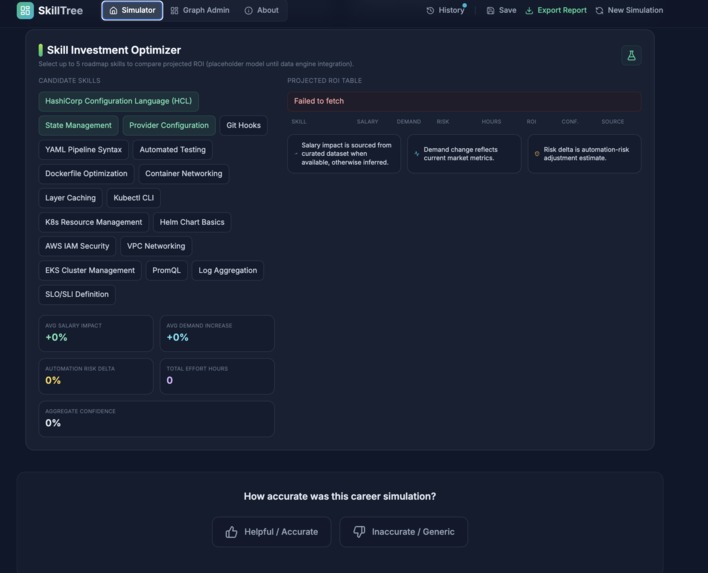Select the Dockerfile Optimization skill chip
Viewport: 708px width, 573px height.
pos(86,174)
